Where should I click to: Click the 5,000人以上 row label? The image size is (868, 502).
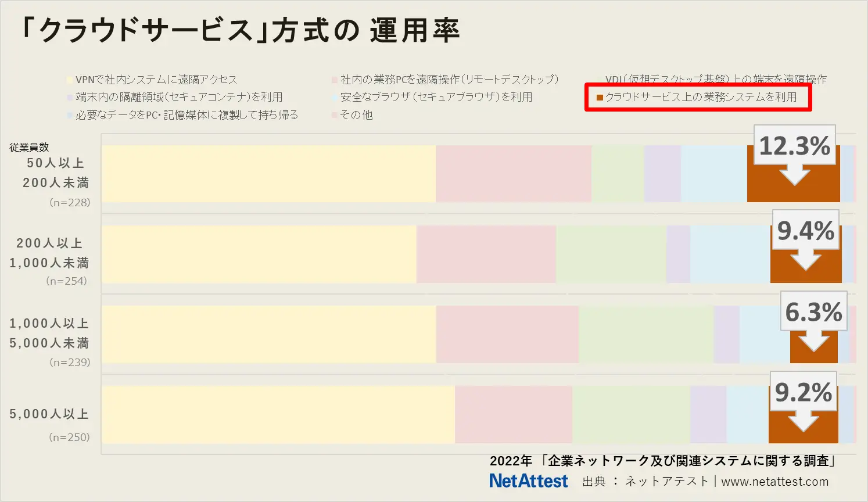click(x=49, y=414)
